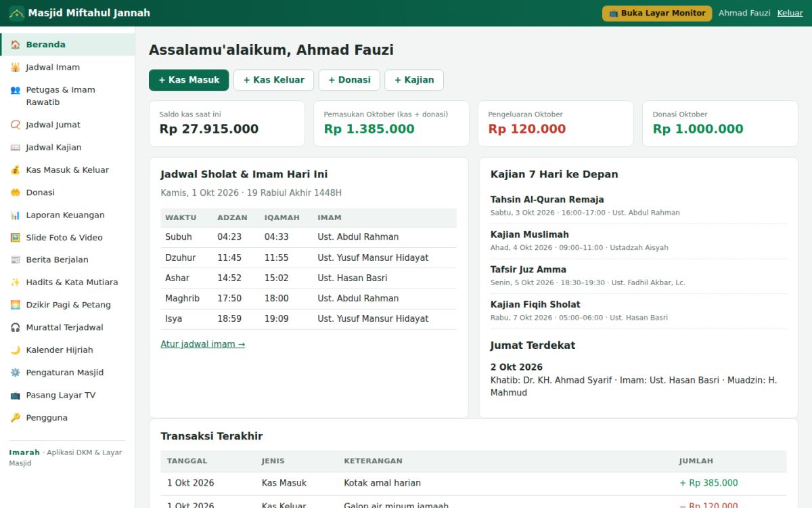This screenshot has height=508, width=812.
Task: Select the Dzuhur row in prayer schedule
Action: pyautogui.click(x=309, y=258)
